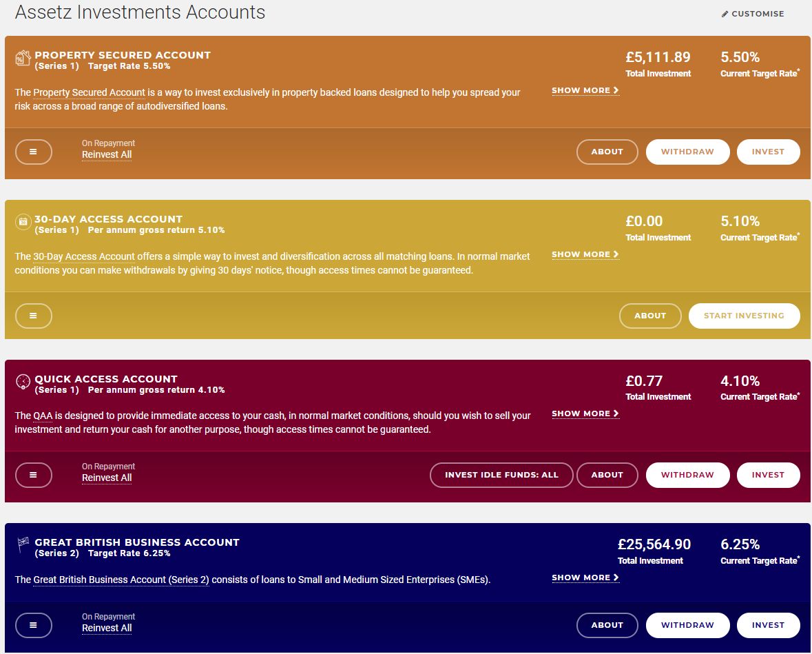Viewport: 812px width, 654px height.
Task: Click the Quick Access Account clock icon
Action: (23, 382)
